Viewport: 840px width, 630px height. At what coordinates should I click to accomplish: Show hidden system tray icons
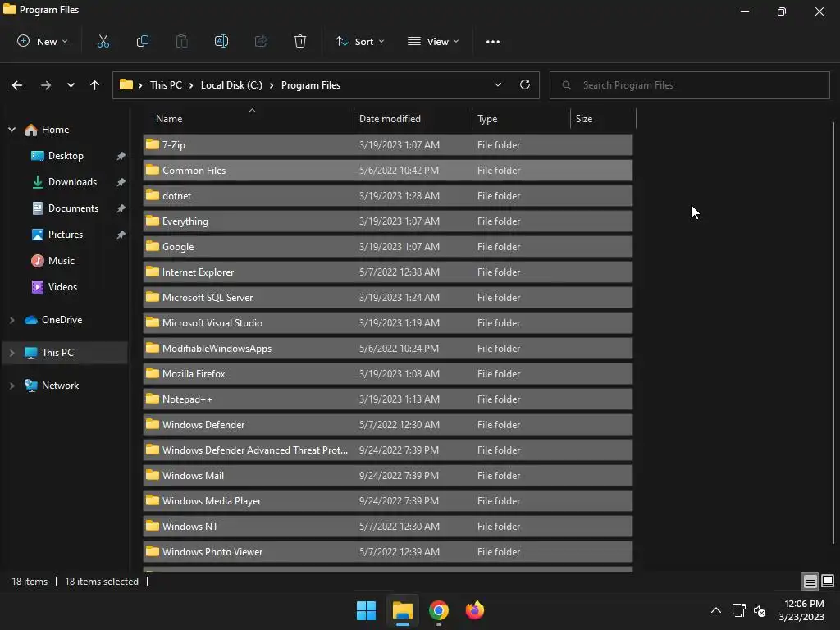pos(715,610)
